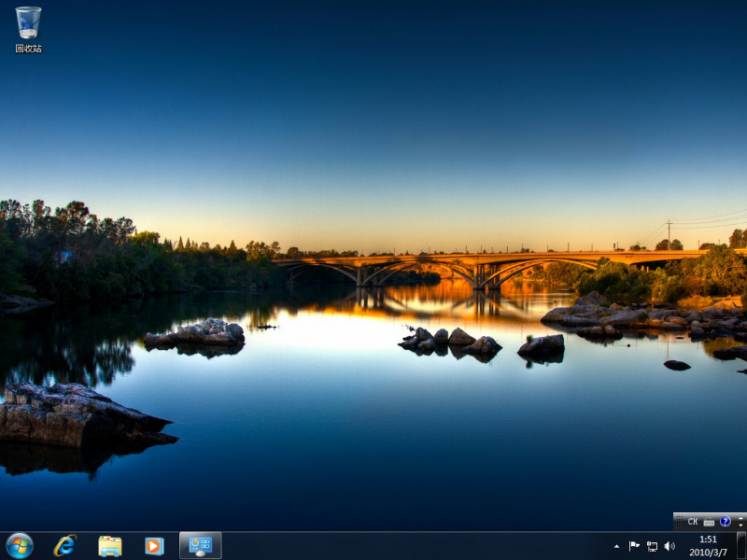Click the Show Desktop strip beside the clock

741,546
